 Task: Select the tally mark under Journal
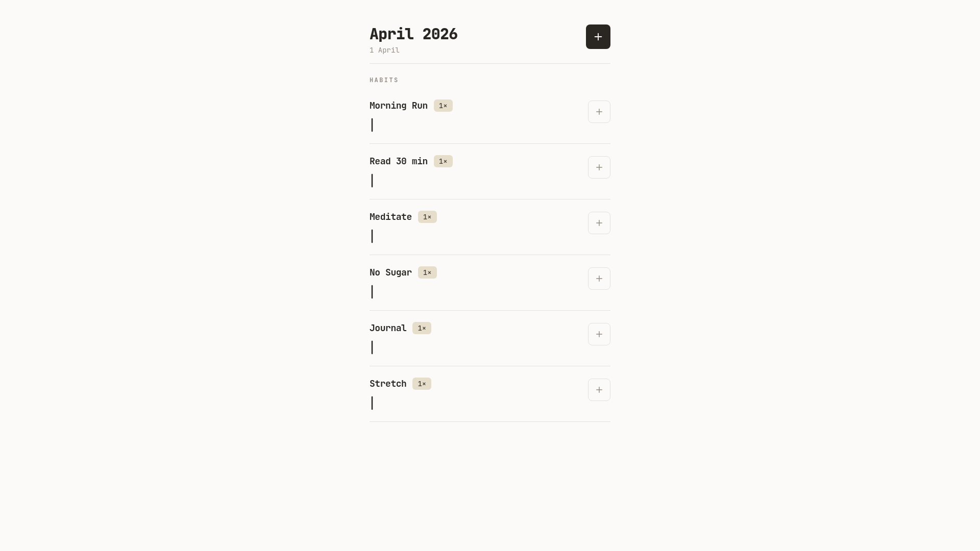372,347
